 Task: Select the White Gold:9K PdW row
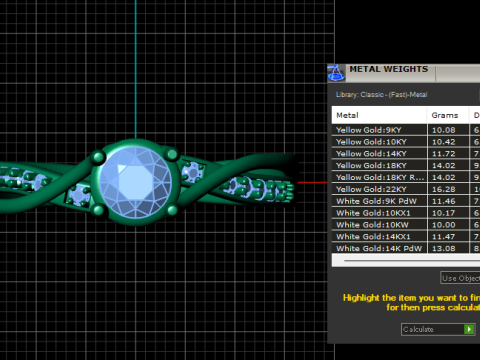(x=406, y=201)
